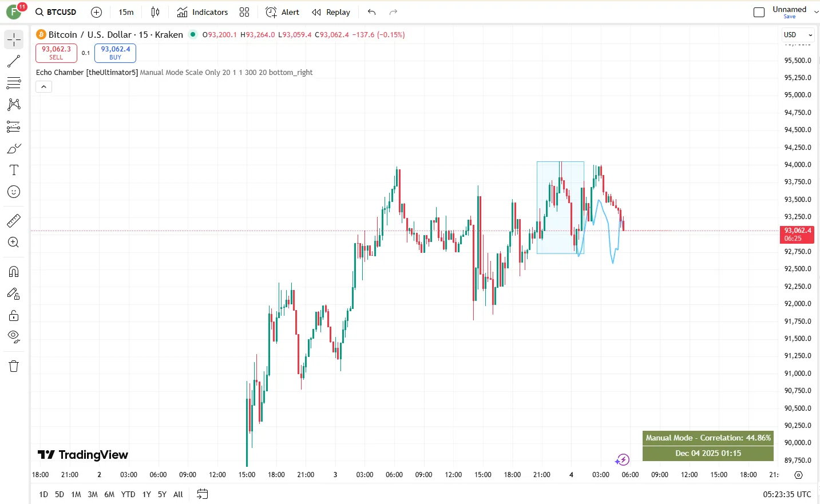Select the All time range

click(178, 494)
